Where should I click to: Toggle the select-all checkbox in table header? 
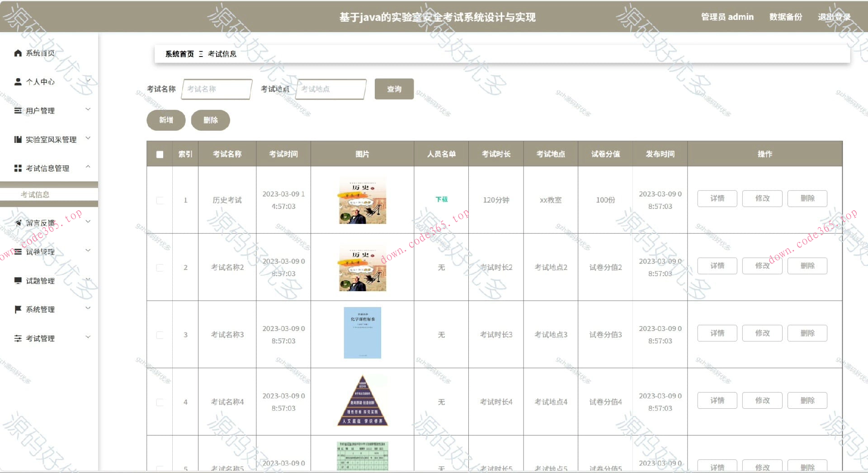coord(160,154)
